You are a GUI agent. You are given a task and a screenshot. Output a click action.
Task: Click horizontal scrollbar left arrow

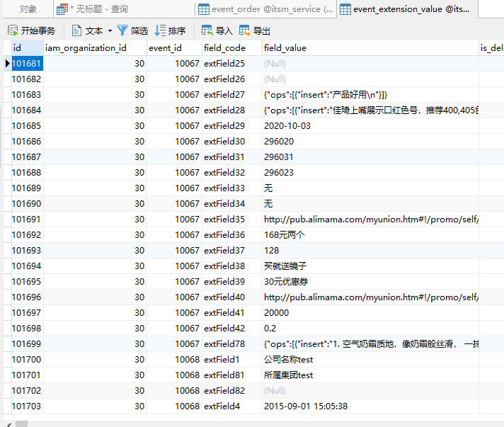coord(9,424)
